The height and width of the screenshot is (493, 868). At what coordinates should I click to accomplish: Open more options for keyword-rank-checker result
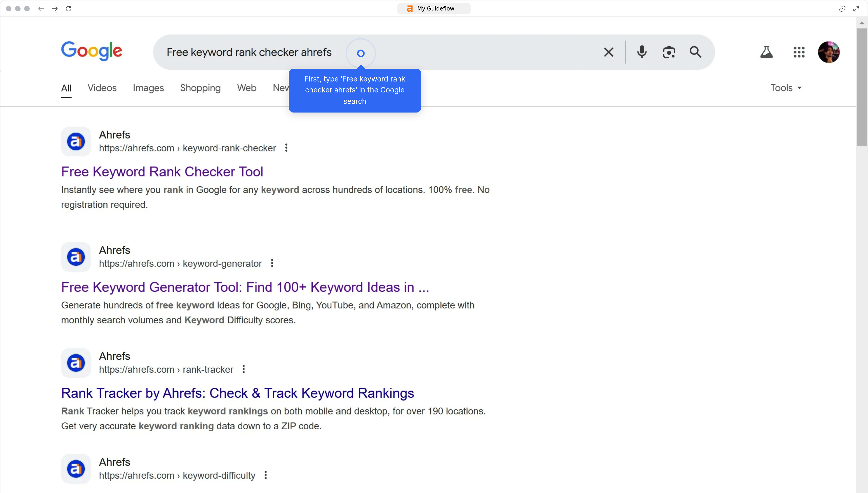[x=286, y=148]
